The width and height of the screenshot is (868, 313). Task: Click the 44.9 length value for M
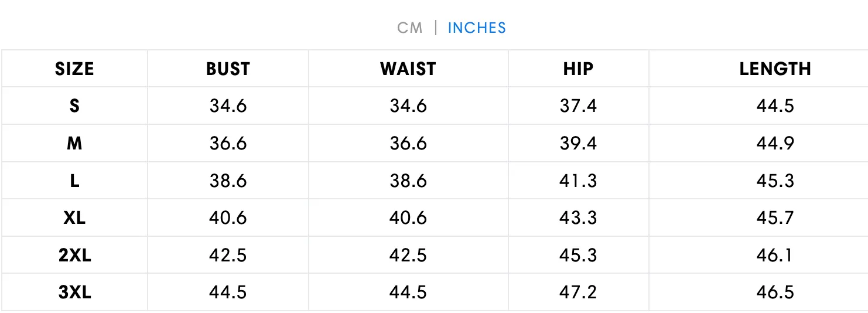pos(775,143)
